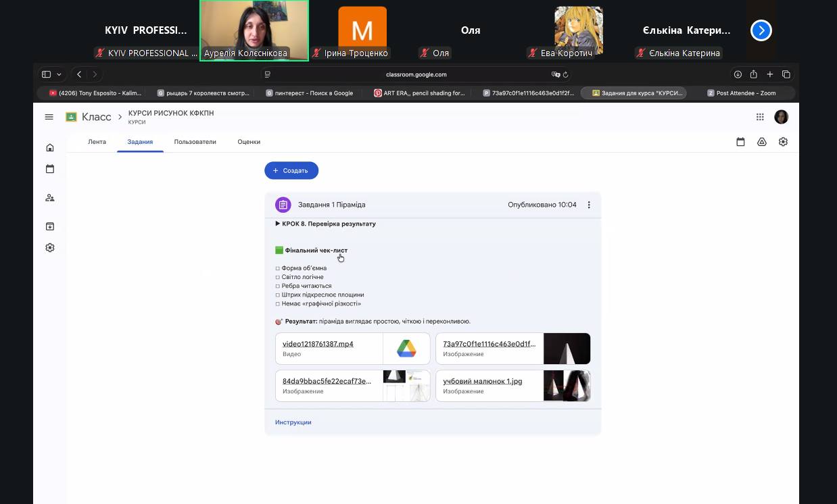The image size is (837, 504).
Task: Open the Google apps grid
Action: click(x=760, y=117)
